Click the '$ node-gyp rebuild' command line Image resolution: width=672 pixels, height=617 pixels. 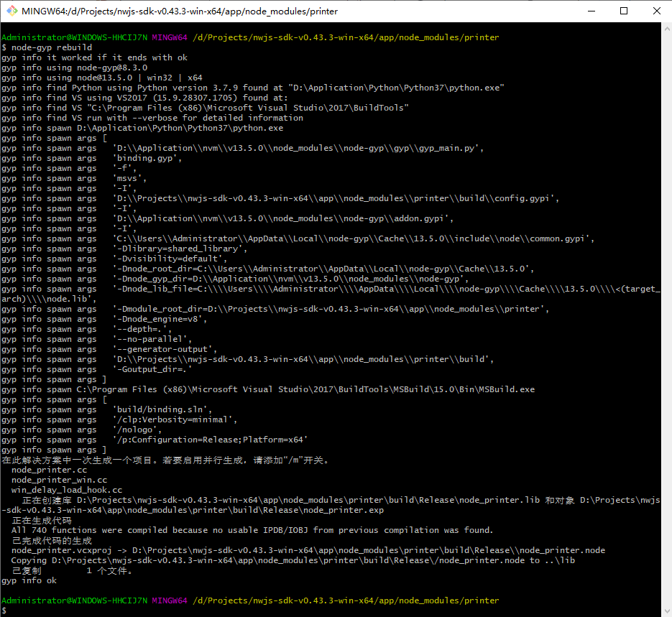pyautogui.click(x=47, y=47)
